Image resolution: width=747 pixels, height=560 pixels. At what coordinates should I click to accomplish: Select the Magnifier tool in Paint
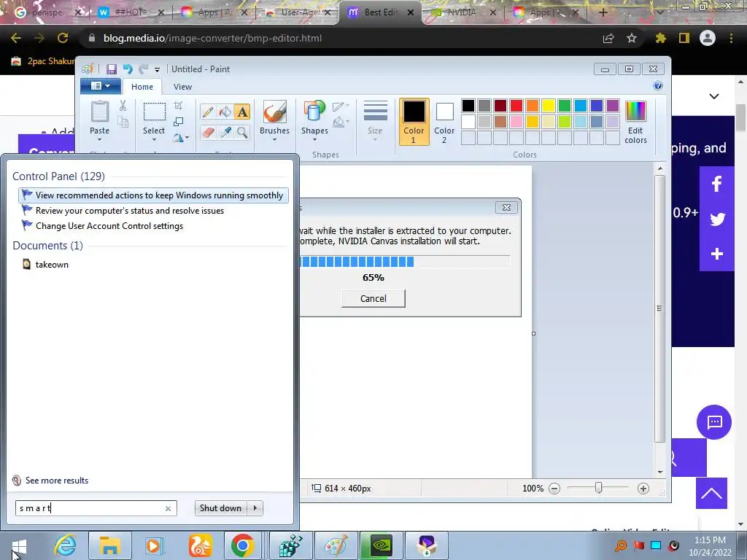pos(242,132)
